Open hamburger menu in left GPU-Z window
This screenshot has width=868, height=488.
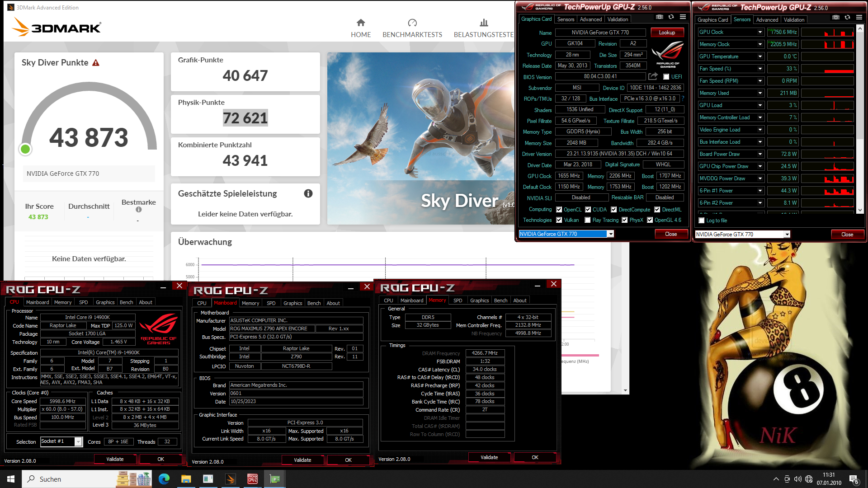pyautogui.click(x=683, y=17)
